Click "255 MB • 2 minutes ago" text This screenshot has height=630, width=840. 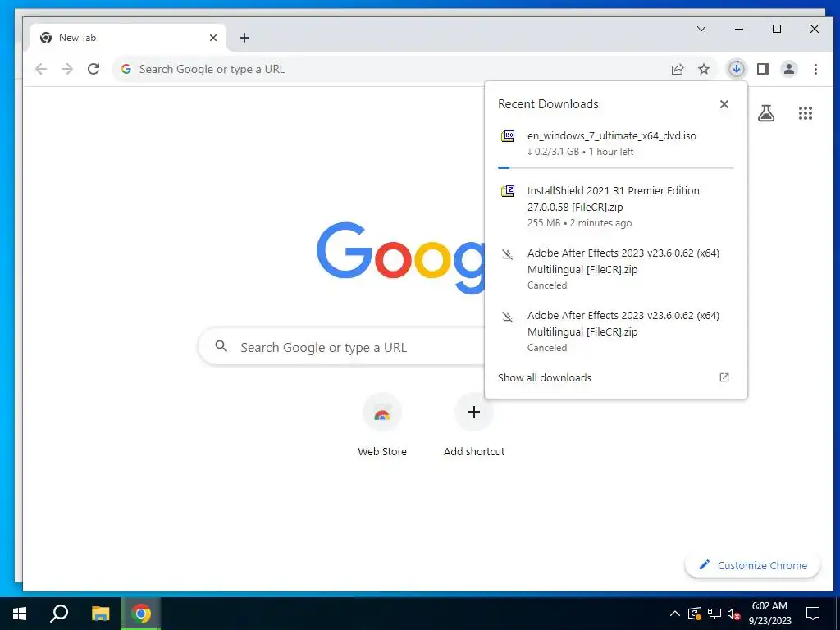click(580, 223)
